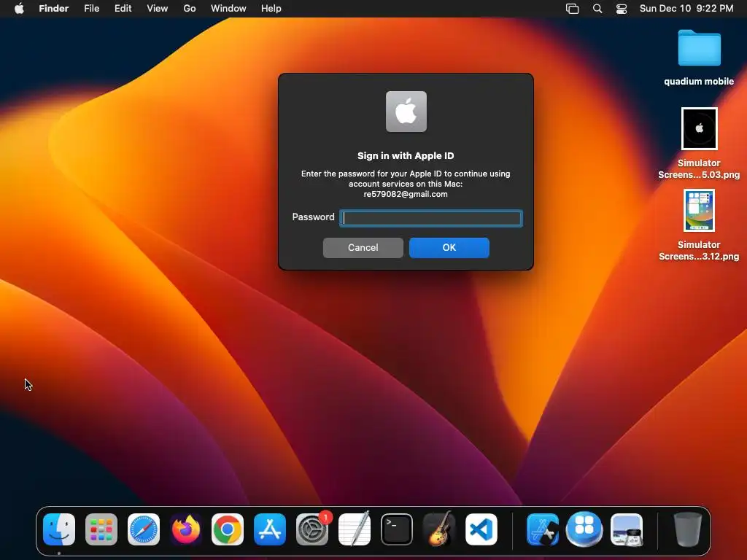The height and width of the screenshot is (560, 747).
Task: Open Google Chrome in the Dock
Action: (x=228, y=529)
